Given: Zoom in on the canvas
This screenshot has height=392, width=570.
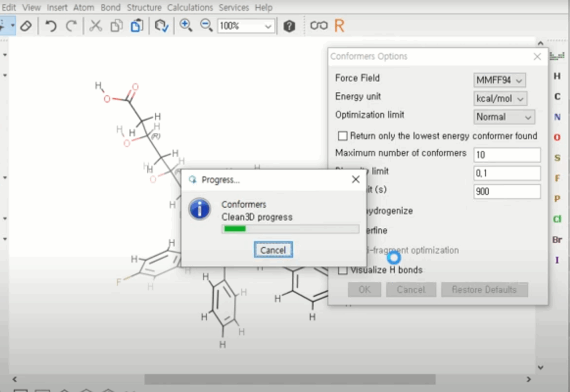Looking at the screenshot, I should (x=186, y=26).
